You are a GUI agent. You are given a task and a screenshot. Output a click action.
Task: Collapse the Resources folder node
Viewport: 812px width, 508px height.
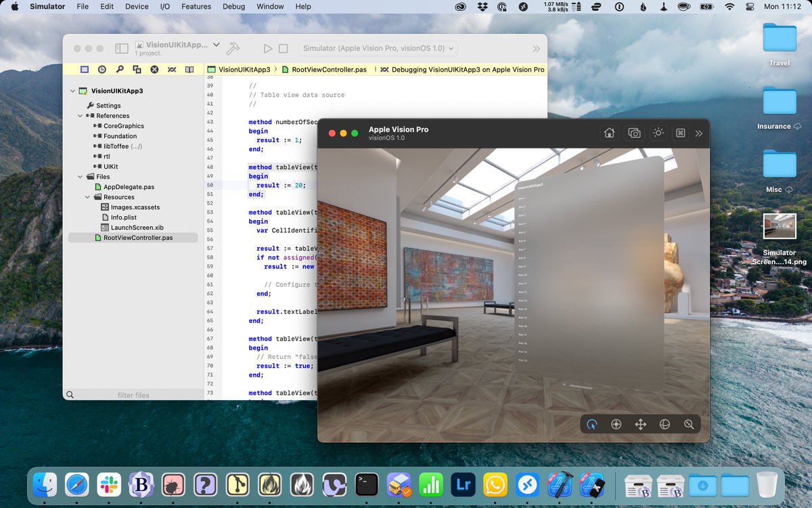[88, 197]
